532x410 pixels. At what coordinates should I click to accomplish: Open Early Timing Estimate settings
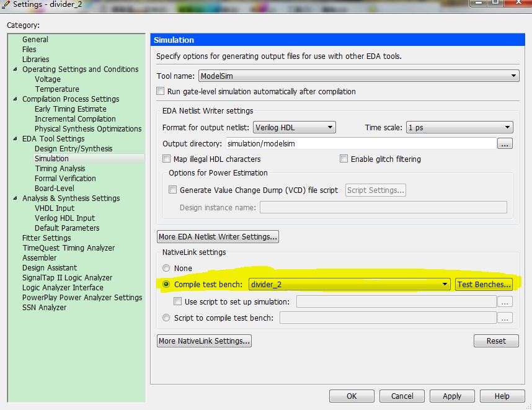71,109
